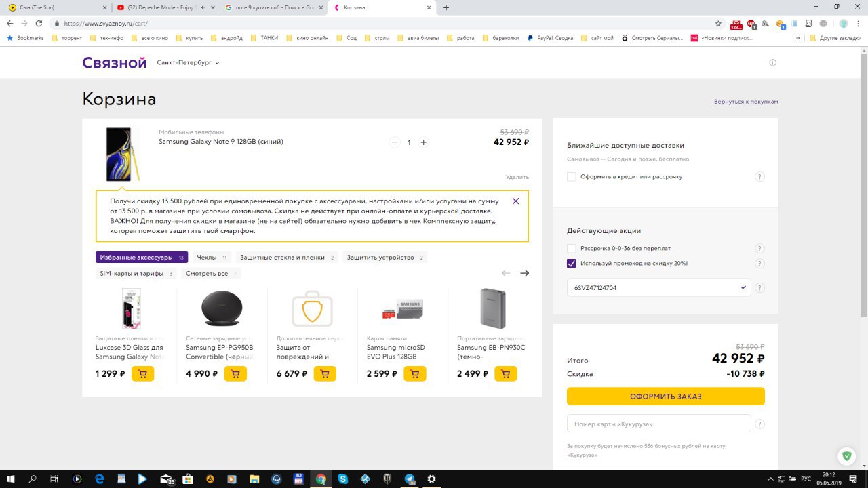Viewport: 868px width, 488px height.
Task: Click wireless charger product image
Action: pos(222,309)
